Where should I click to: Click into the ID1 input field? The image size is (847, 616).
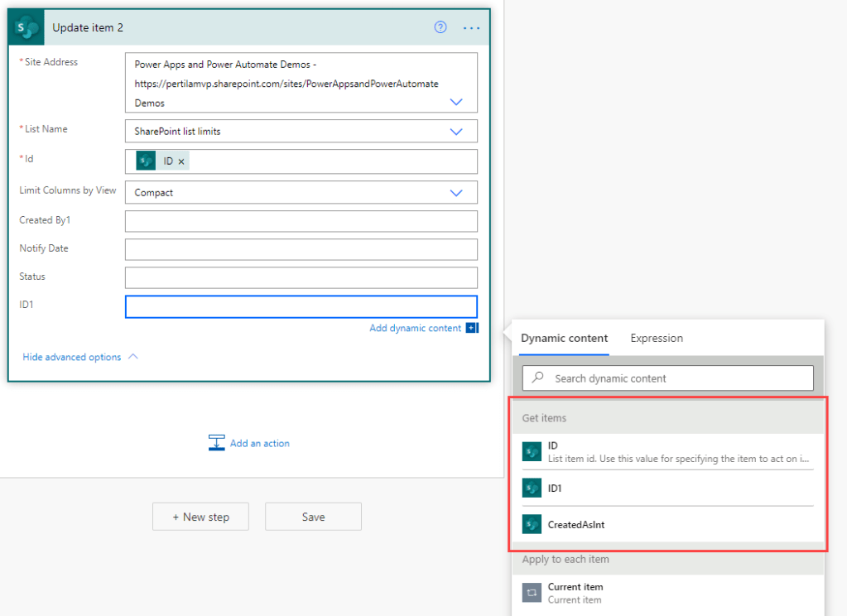pos(301,306)
